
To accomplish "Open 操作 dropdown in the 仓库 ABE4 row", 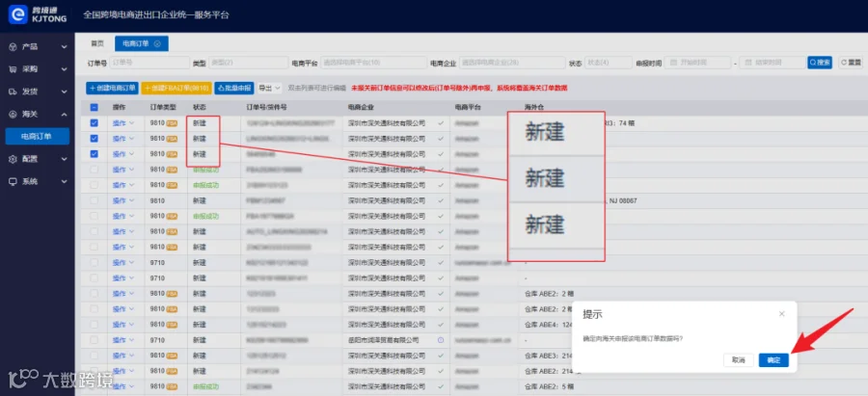I will tap(123, 325).
